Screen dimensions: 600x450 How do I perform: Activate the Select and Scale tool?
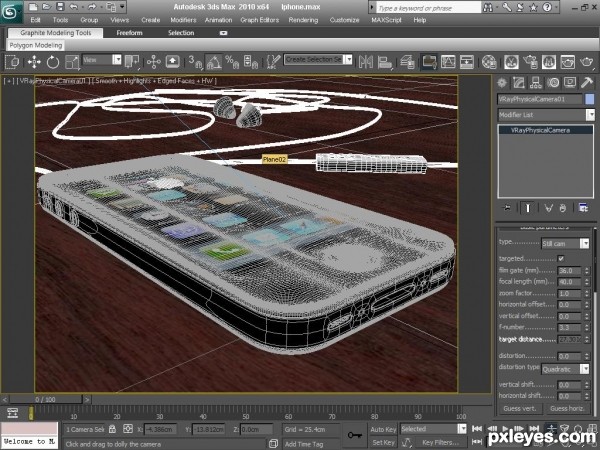(72, 62)
